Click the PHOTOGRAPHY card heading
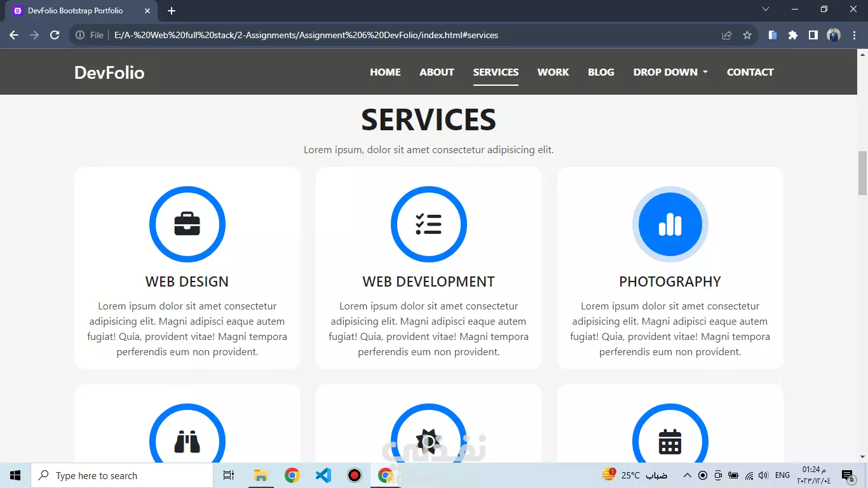This screenshot has width=868, height=488. [x=670, y=281]
